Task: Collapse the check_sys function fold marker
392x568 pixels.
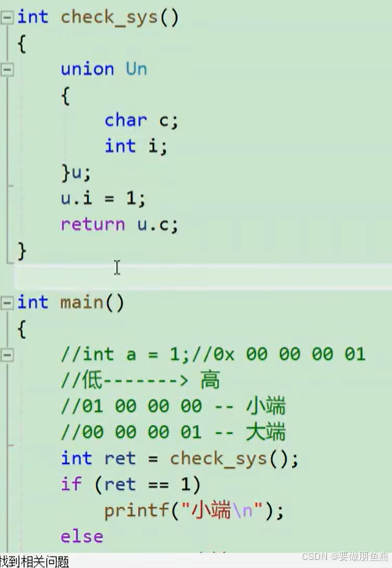Action: (7, 18)
